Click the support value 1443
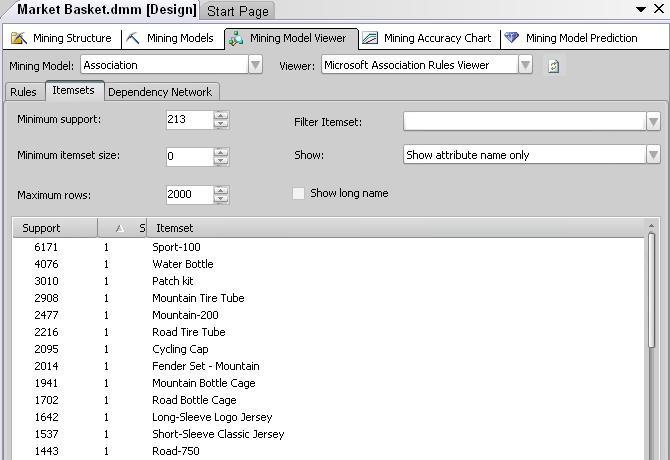Image resolution: width=670 pixels, height=460 pixels. click(x=46, y=451)
